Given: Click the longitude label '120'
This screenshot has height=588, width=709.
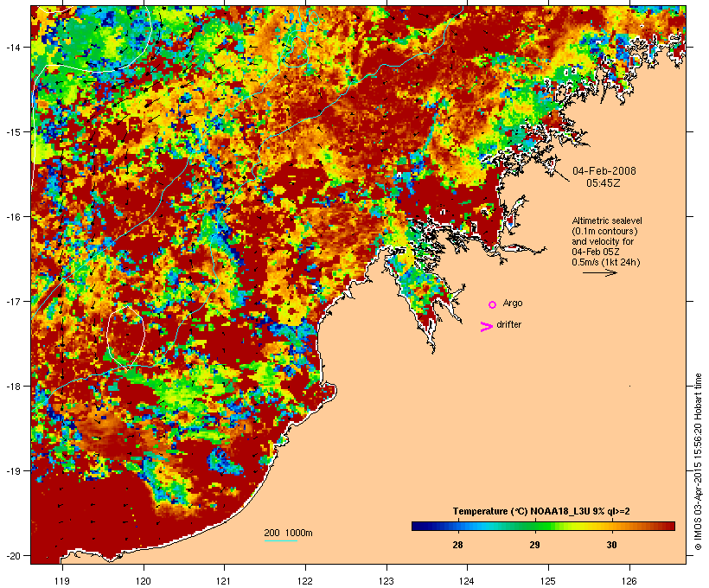Looking at the screenshot, I should pyautogui.click(x=144, y=581).
